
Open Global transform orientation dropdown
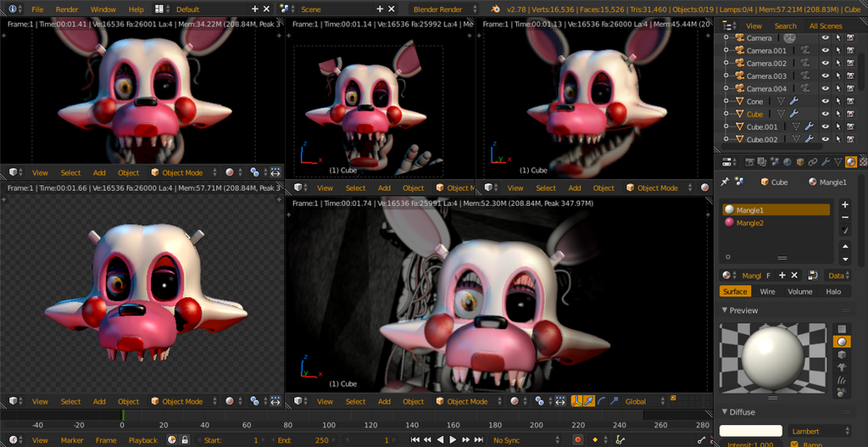click(644, 401)
